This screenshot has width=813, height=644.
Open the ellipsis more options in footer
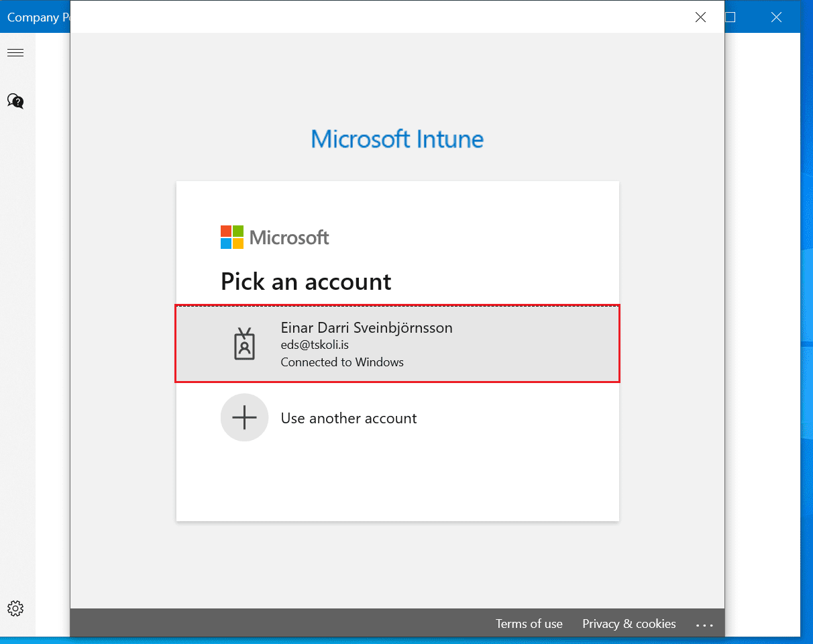point(704,625)
